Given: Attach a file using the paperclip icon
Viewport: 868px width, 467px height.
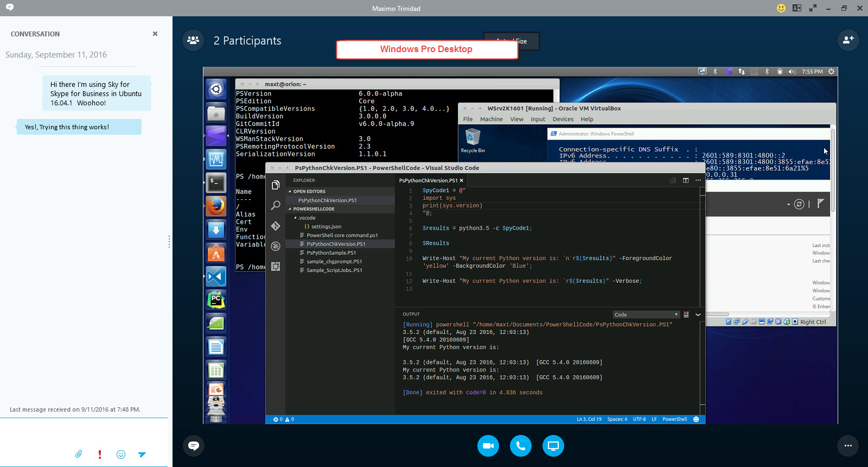Looking at the screenshot, I should click(x=79, y=454).
